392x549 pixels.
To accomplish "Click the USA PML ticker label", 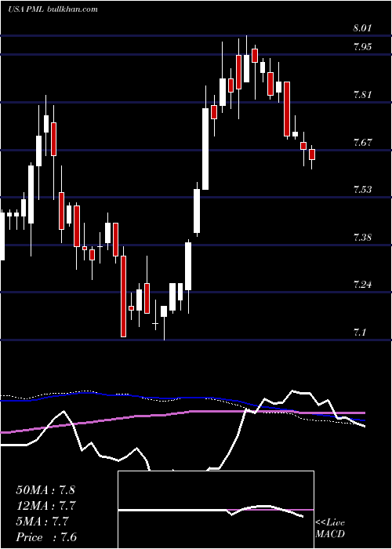I will 26,9.
